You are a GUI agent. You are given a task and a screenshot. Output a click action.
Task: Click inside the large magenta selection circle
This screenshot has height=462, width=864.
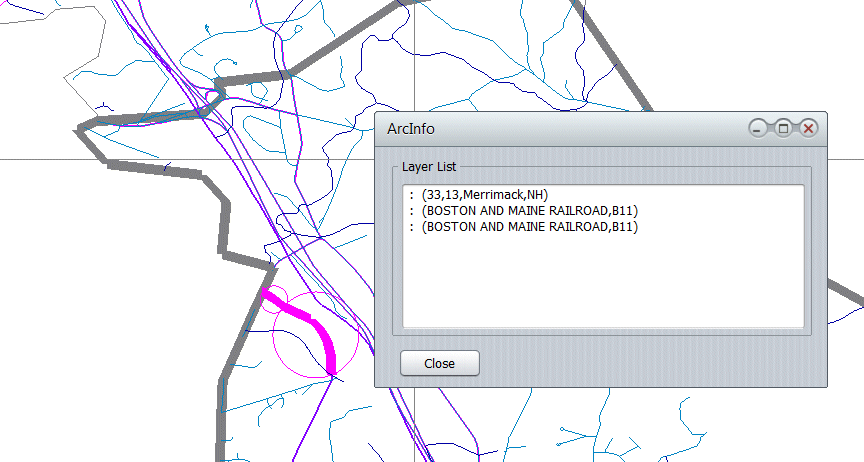(300, 350)
